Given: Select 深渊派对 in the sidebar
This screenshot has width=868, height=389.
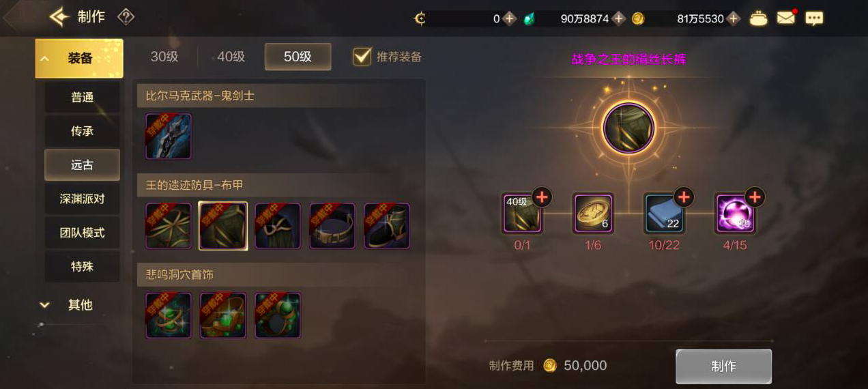Looking at the screenshot, I should [82, 199].
